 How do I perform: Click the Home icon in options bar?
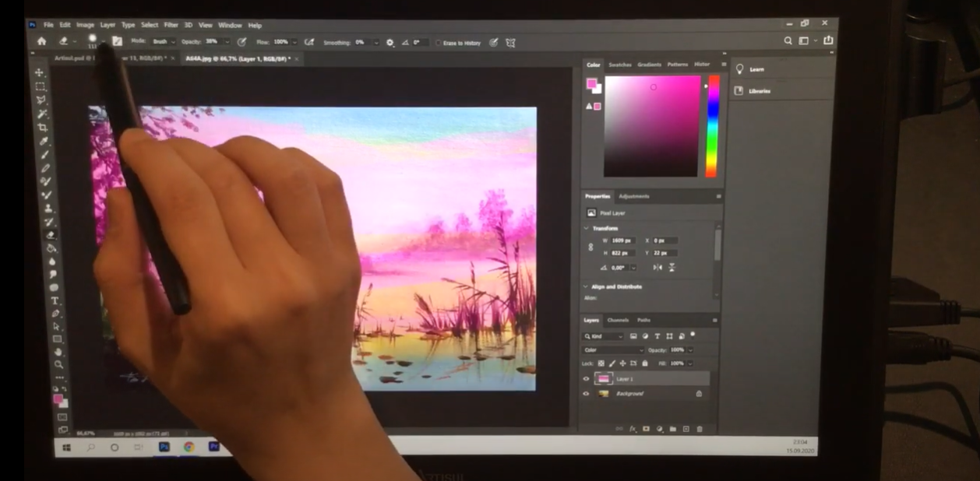(41, 41)
